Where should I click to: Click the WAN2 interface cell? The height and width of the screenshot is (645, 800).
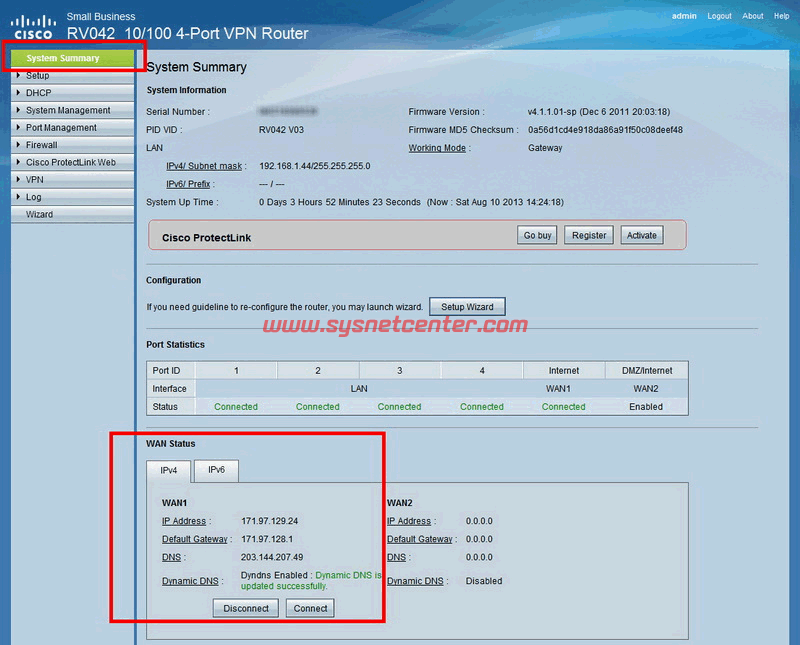pyautogui.click(x=646, y=389)
